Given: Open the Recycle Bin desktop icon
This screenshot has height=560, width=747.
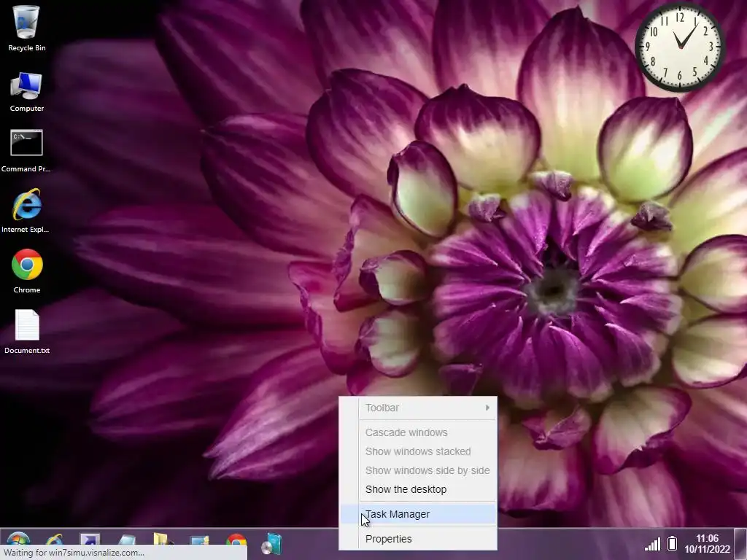Looking at the screenshot, I should (27, 28).
